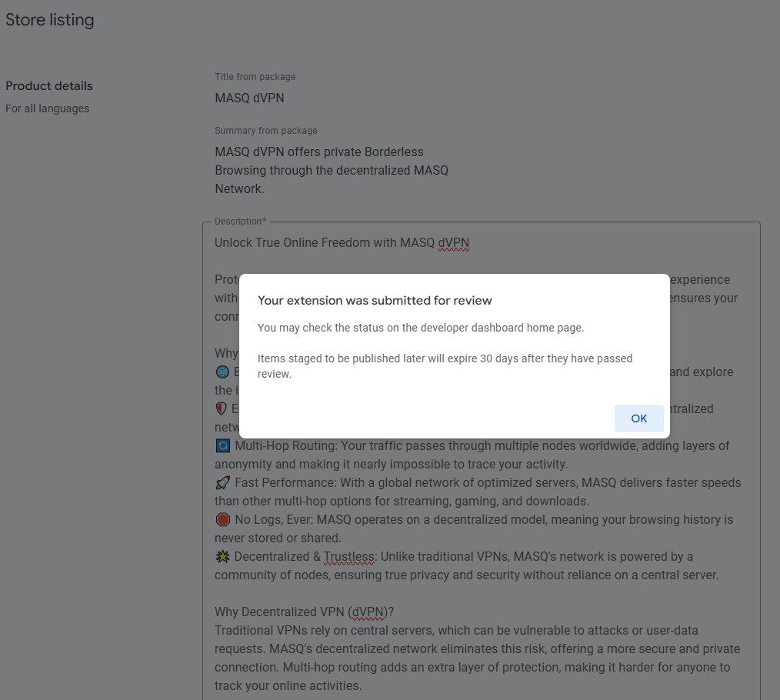This screenshot has height=700, width=780.
Task: Click description line 'Unlock True Online Freedom'
Action: coord(292,243)
